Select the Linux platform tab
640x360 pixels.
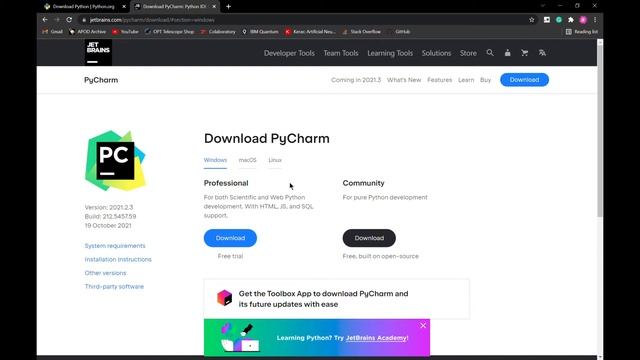click(x=275, y=160)
